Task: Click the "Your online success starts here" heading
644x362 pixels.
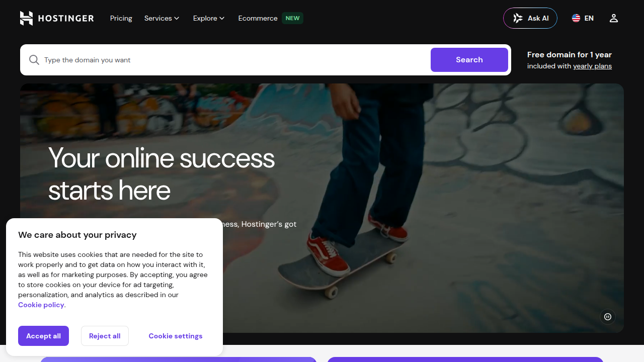Action: 162,174
